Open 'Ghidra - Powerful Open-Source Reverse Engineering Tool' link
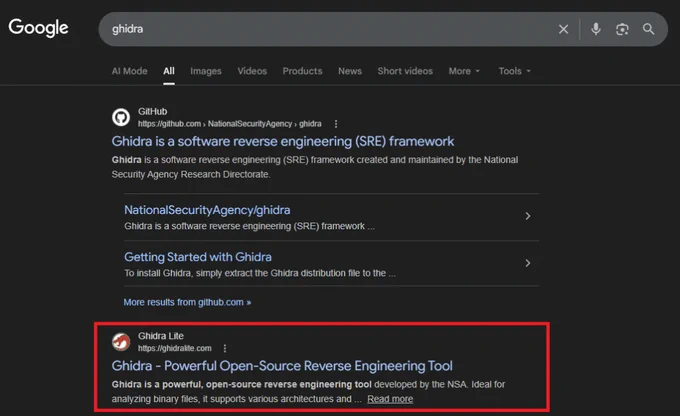 click(282, 366)
